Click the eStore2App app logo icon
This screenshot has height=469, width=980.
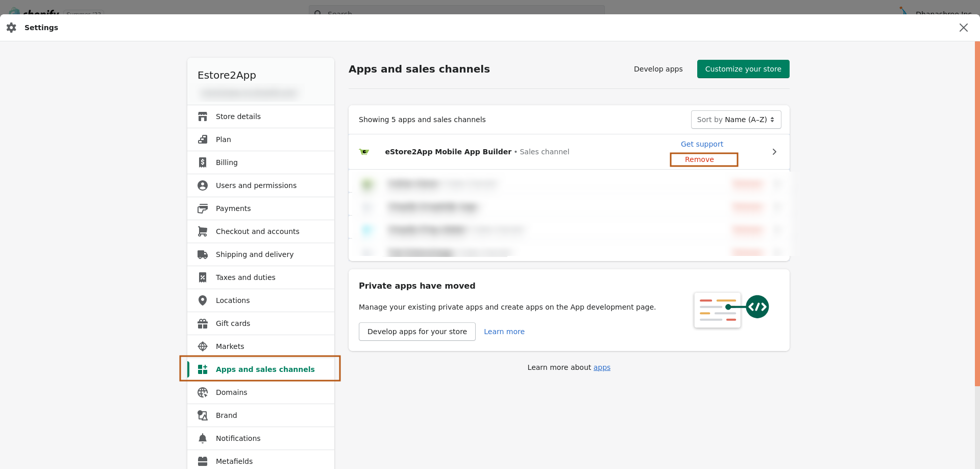pos(364,152)
